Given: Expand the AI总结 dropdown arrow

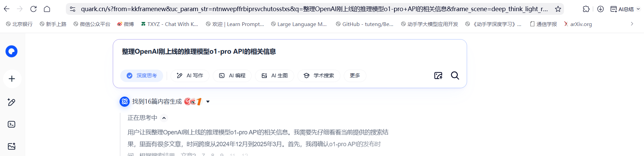Looking at the screenshot, I should (x=638, y=9).
